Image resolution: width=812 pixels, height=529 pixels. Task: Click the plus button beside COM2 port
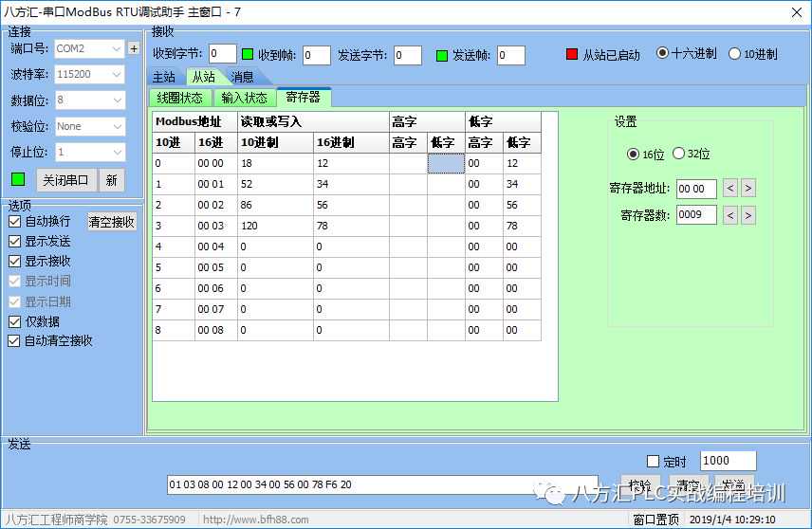[134, 48]
